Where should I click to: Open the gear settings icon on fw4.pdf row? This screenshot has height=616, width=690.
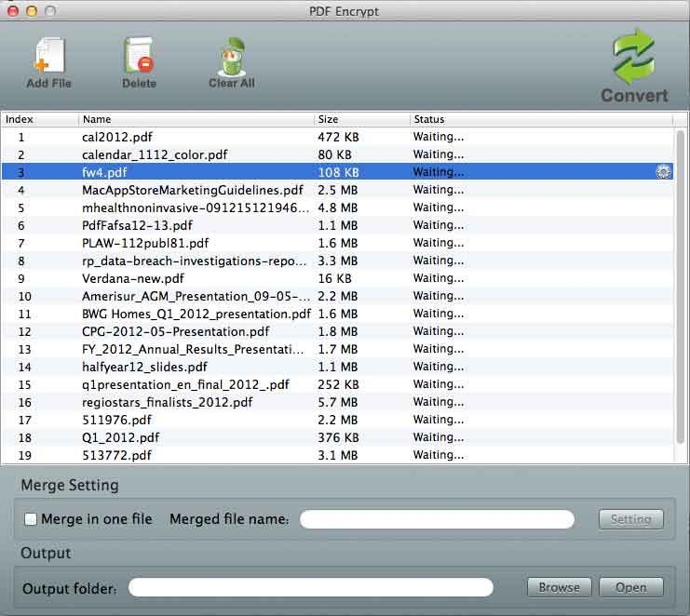663,172
